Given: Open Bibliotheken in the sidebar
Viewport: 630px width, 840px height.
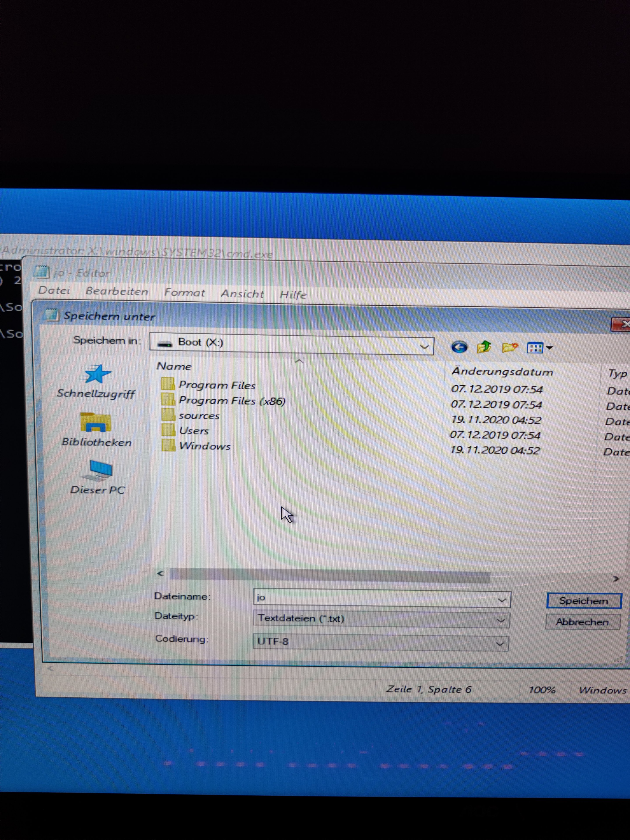Looking at the screenshot, I should pos(96,430).
